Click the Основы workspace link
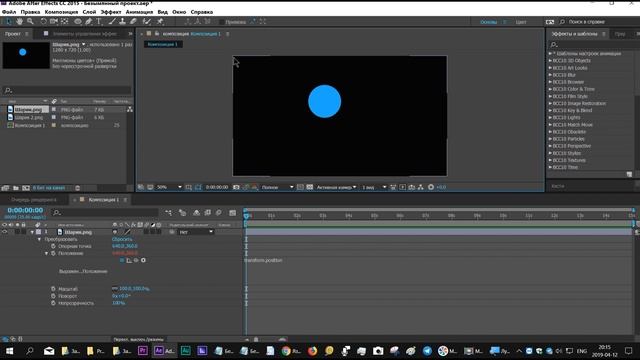The width and height of the screenshot is (640, 360). [x=489, y=22]
